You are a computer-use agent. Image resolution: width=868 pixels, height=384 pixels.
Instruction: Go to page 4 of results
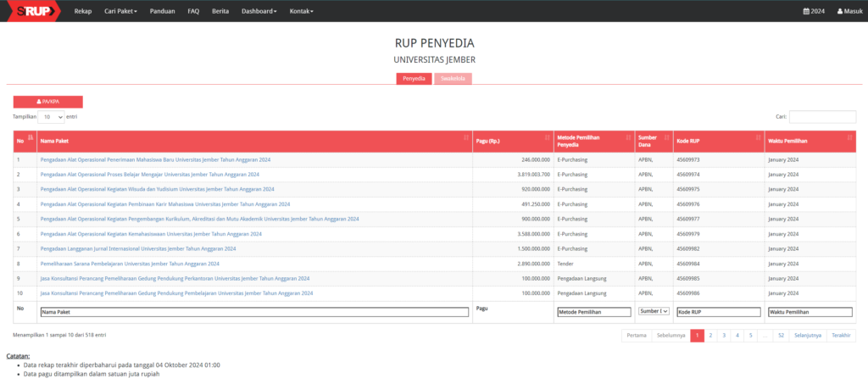click(737, 336)
